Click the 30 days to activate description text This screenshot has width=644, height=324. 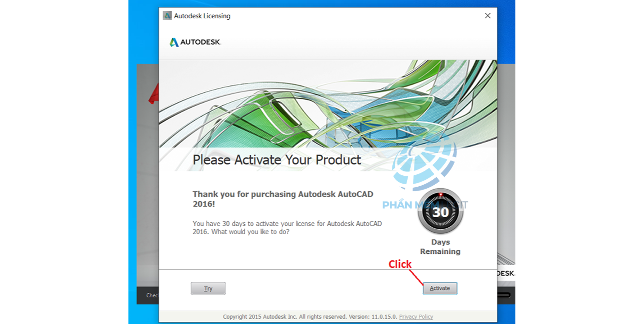click(287, 227)
